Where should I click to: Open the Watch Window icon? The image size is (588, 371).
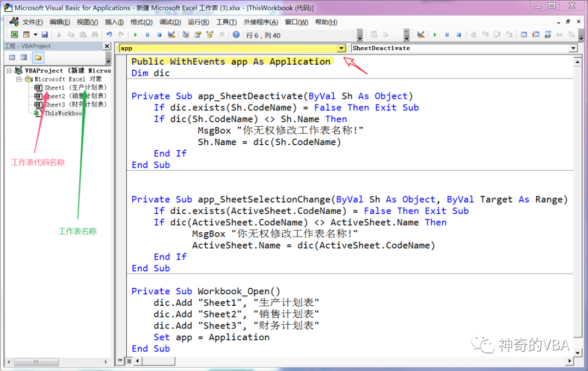pyautogui.click(x=548, y=35)
